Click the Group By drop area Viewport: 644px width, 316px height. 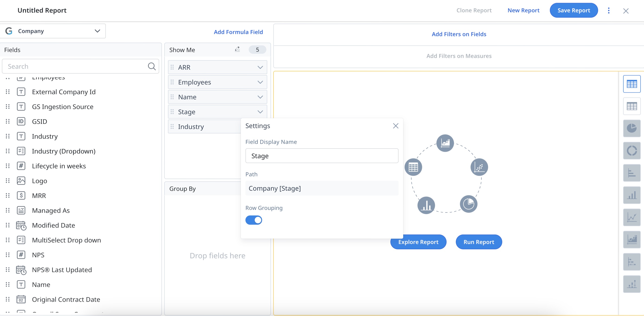217,255
